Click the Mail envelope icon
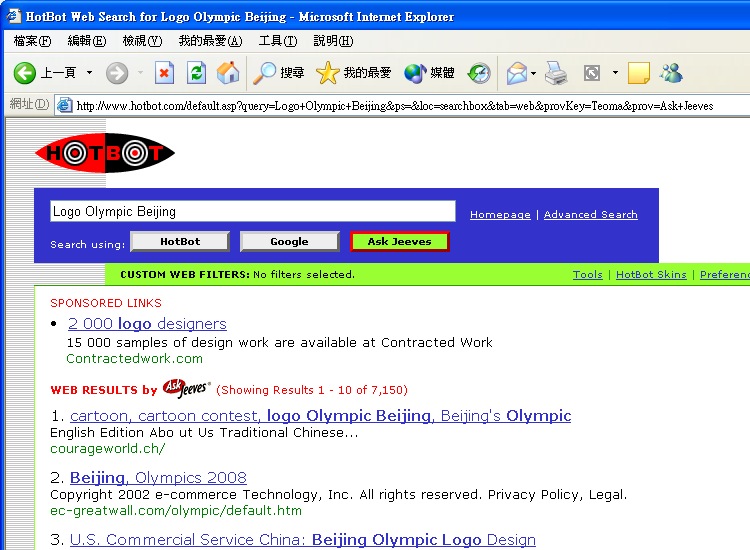Viewport: 750px width, 550px height. 517,73
